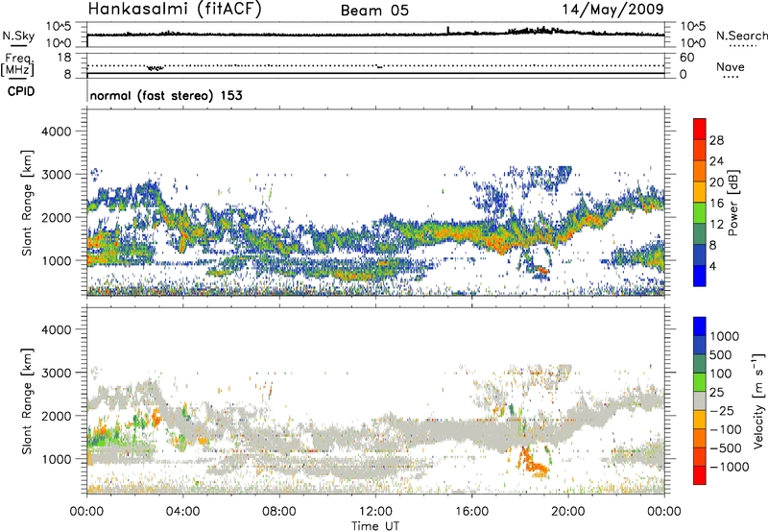The image size is (768, 532).
Task: Click the '4000' tick of the power panel
Action: pyautogui.click(x=56, y=132)
